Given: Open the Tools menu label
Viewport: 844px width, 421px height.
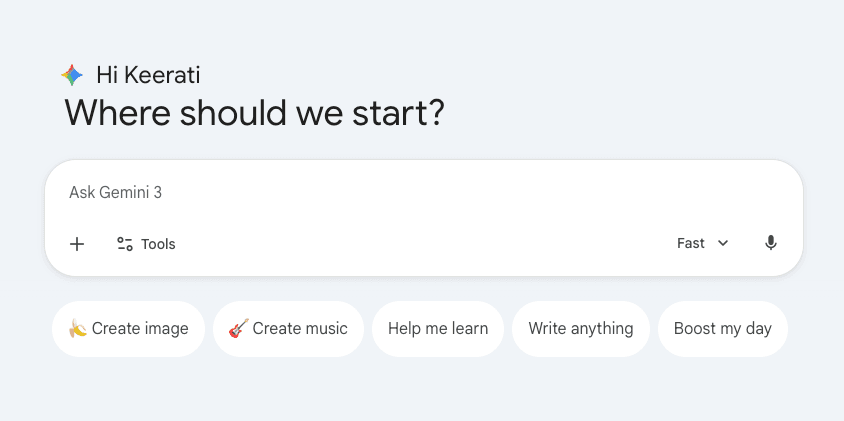Looking at the screenshot, I should tap(158, 244).
